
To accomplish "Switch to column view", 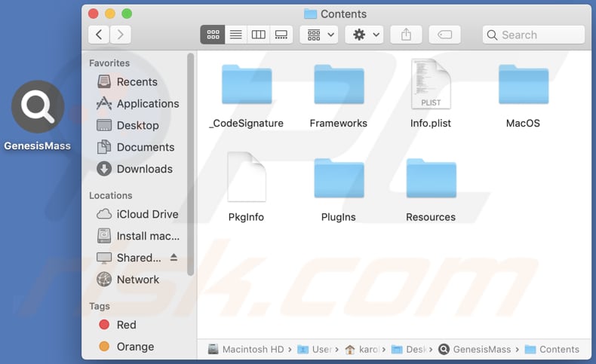I will pyautogui.click(x=259, y=35).
